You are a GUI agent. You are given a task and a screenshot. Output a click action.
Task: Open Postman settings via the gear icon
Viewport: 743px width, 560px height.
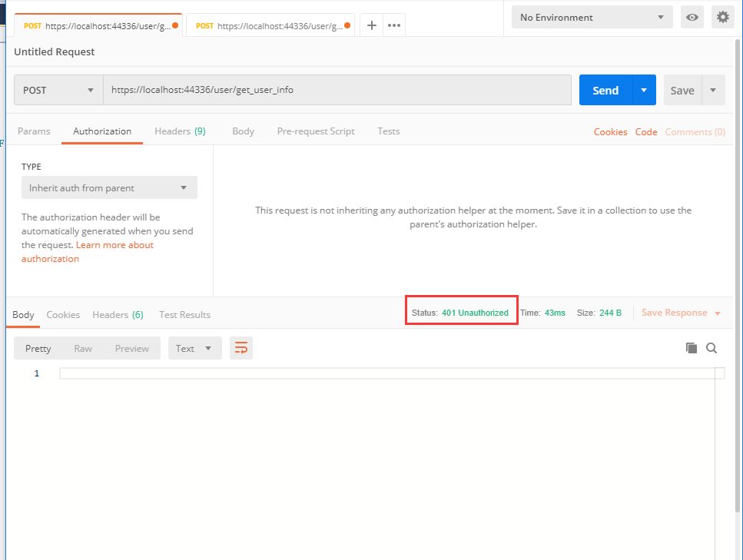(x=722, y=16)
